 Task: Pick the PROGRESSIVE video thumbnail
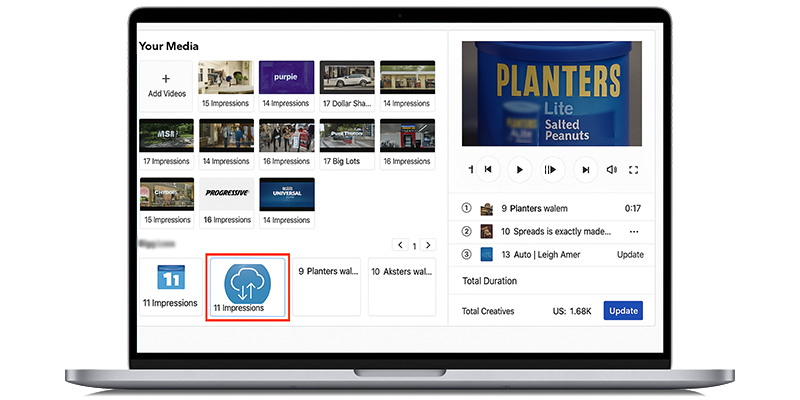tap(227, 194)
